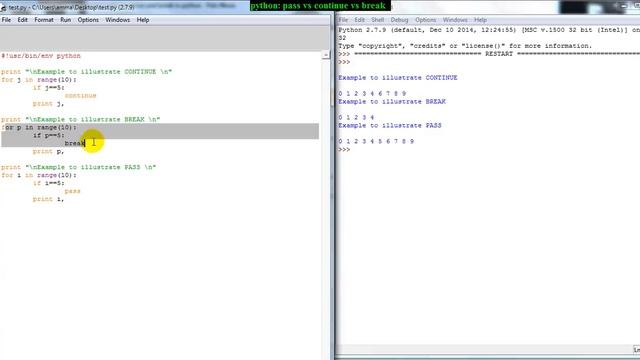
Task: Open the Format menu in editor window
Action: pos(44,20)
